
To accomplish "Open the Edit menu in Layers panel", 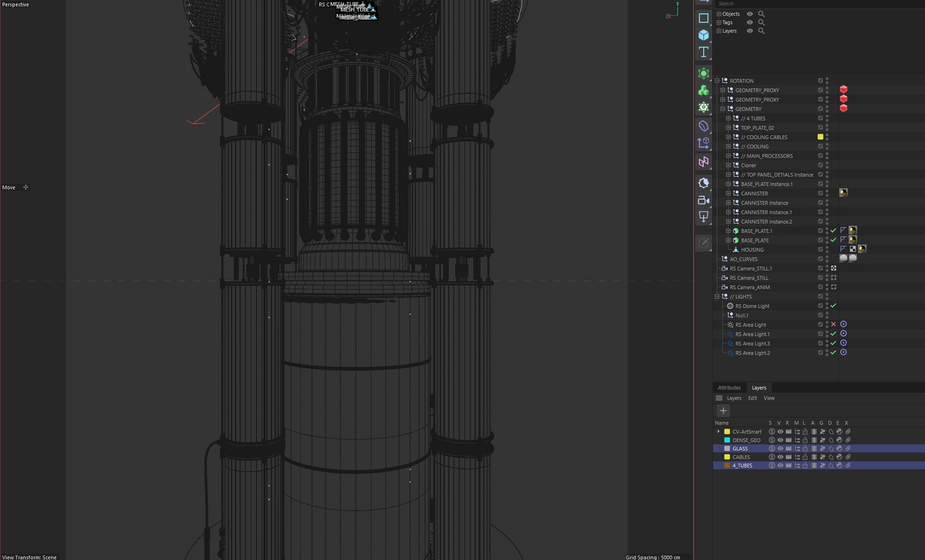I will 752,398.
